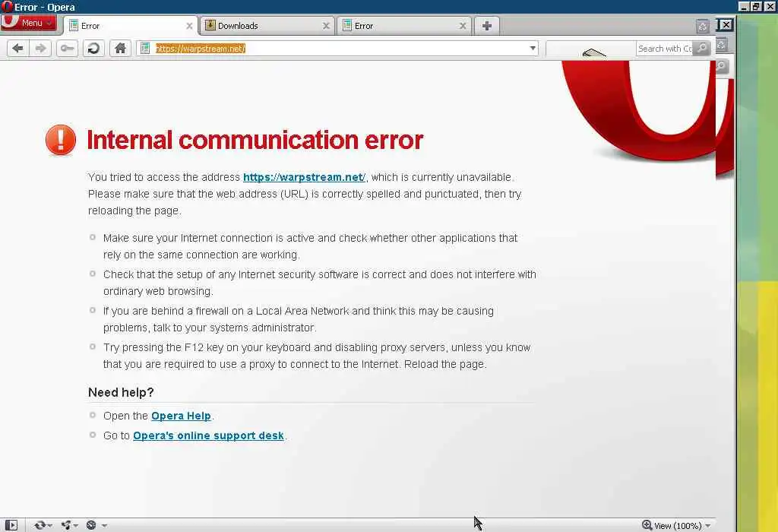Close the first Error tab
The image size is (778, 532).
click(189, 26)
